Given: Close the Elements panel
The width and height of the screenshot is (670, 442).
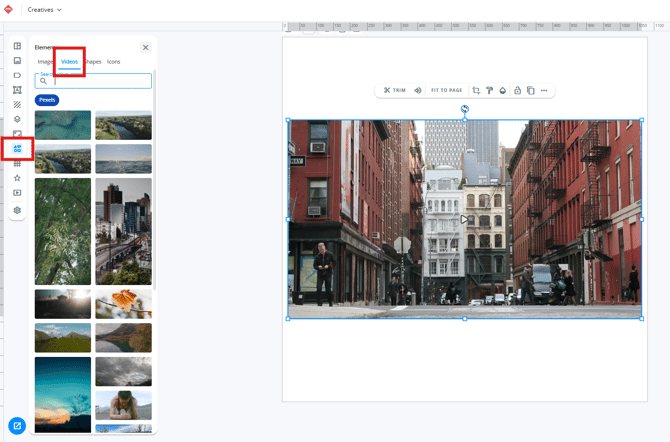Looking at the screenshot, I should pos(145,47).
